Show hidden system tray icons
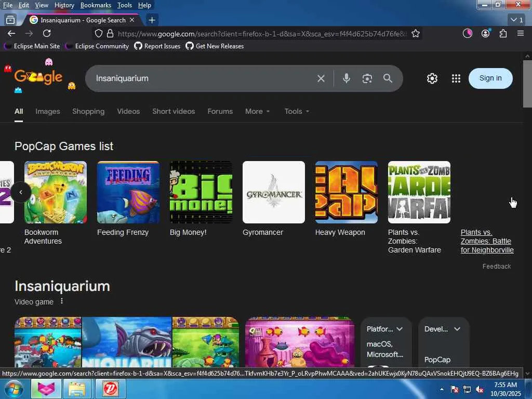The width and height of the screenshot is (532, 399). [x=442, y=389]
